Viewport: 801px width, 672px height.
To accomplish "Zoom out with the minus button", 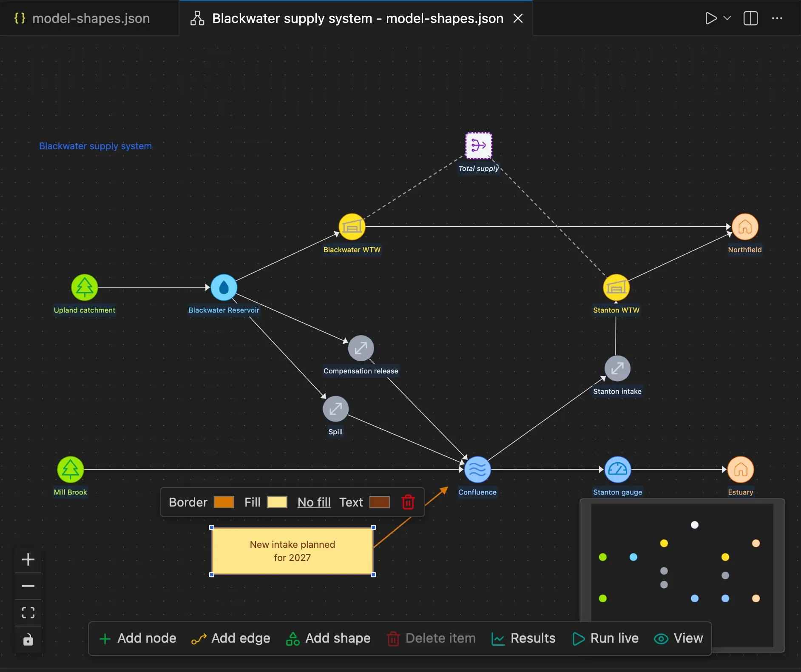I will point(28,586).
